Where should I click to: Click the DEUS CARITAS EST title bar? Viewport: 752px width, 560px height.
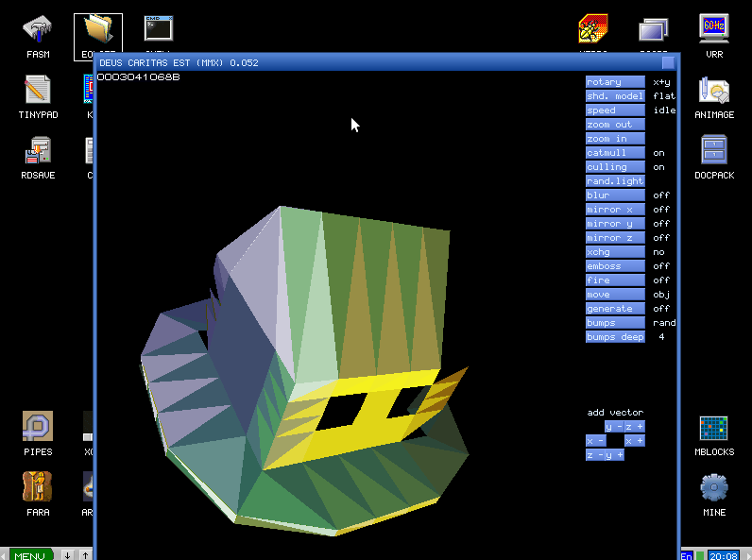coord(378,63)
